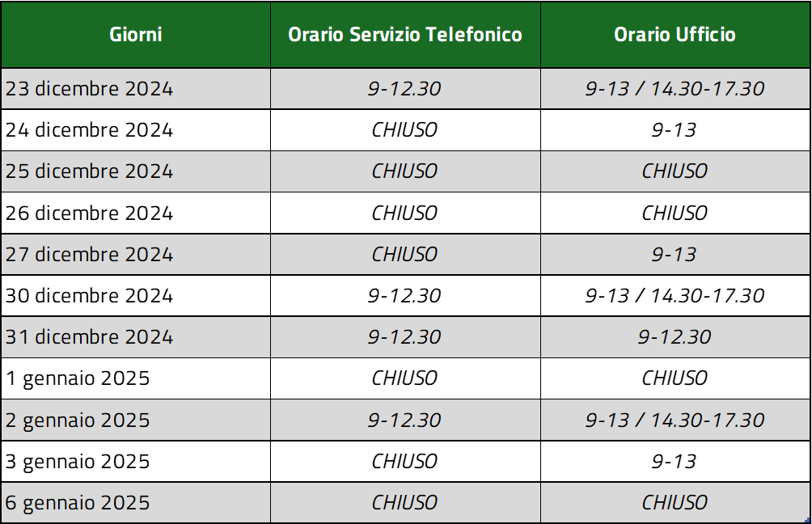
Task: Select the office hours 9-13 for 3 gennaio
Action: pos(675,462)
